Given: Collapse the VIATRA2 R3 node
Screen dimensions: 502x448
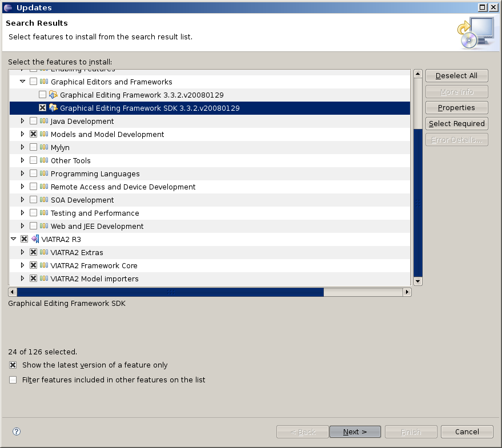Looking at the screenshot, I should pyautogui.click(x=14, y=239).
